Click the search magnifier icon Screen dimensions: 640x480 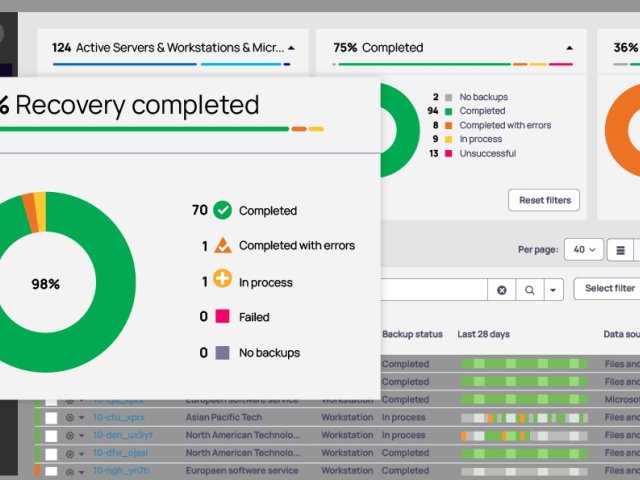(x=529, y=290)
